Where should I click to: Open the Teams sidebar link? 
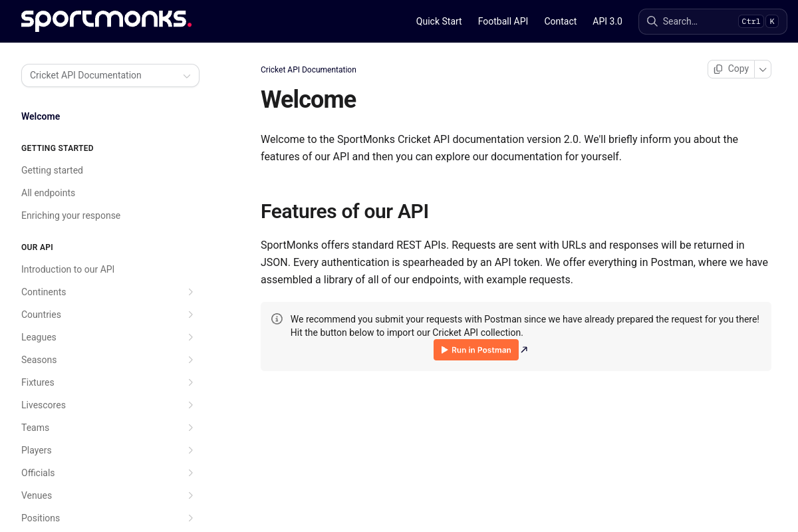pos(35,428)
